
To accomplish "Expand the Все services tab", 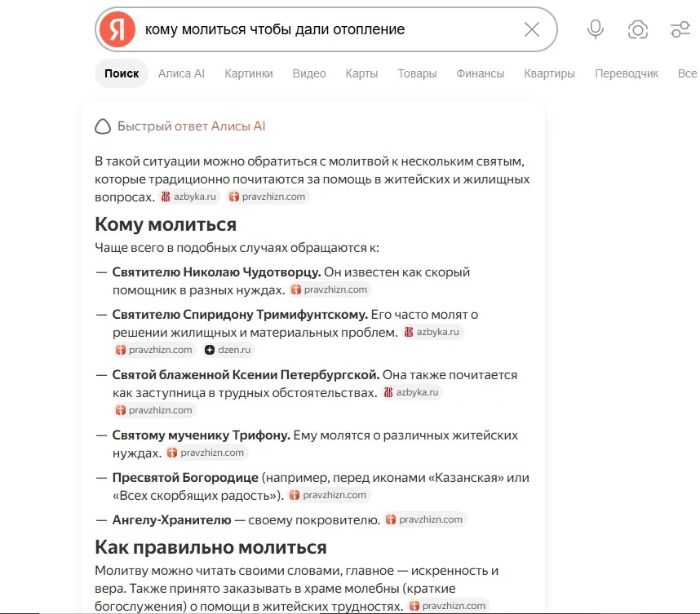I will 687,73.
